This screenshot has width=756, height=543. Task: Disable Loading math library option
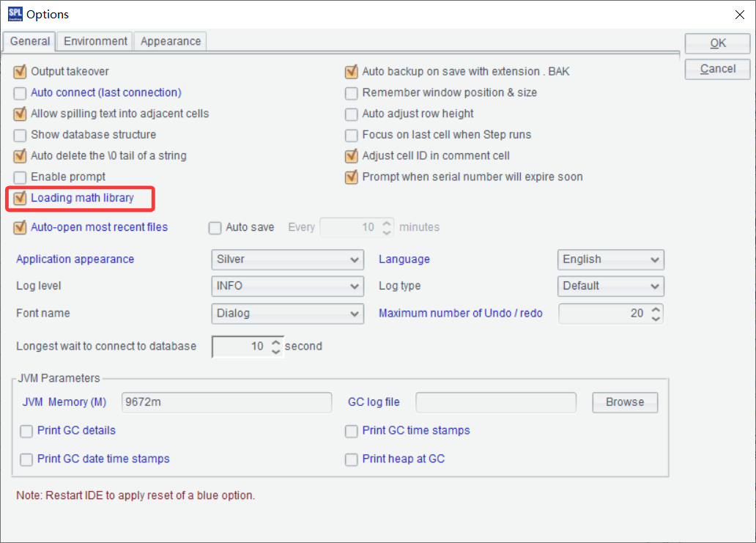coord(21,198)
